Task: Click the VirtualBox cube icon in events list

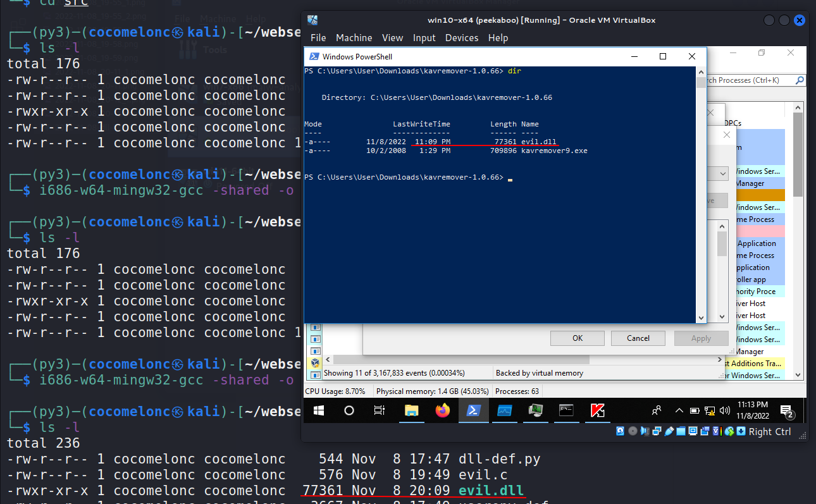Action: pyautogui.click(x=315, y=363)
